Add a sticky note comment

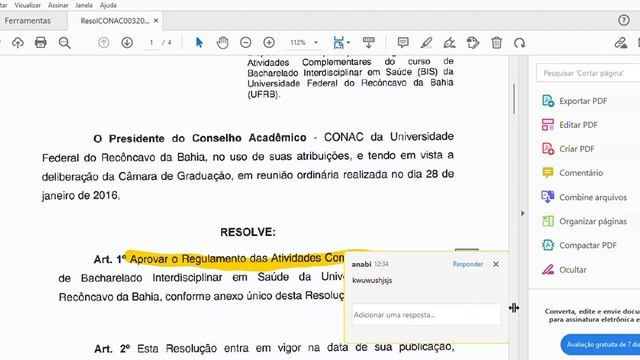[x=403, y=42]
